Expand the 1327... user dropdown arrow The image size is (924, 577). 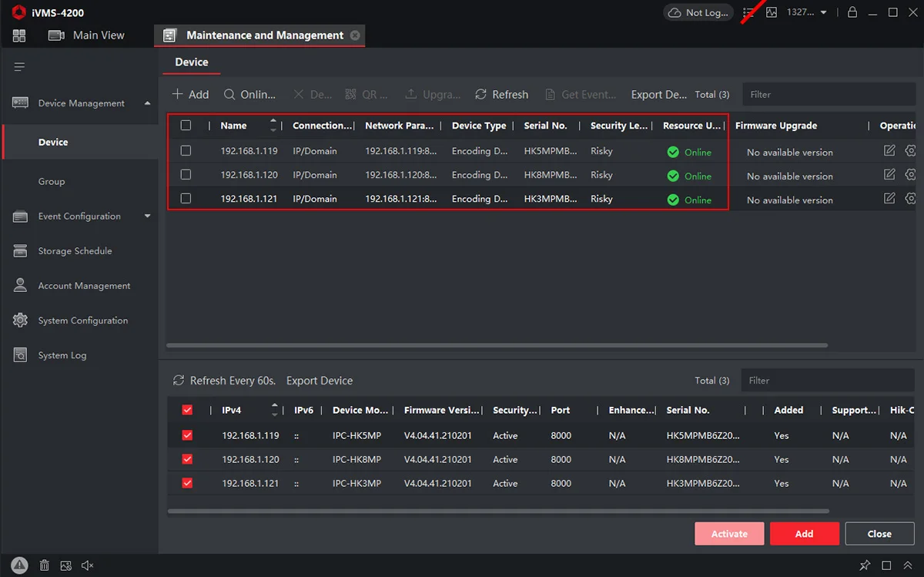(x=824, y=13)
